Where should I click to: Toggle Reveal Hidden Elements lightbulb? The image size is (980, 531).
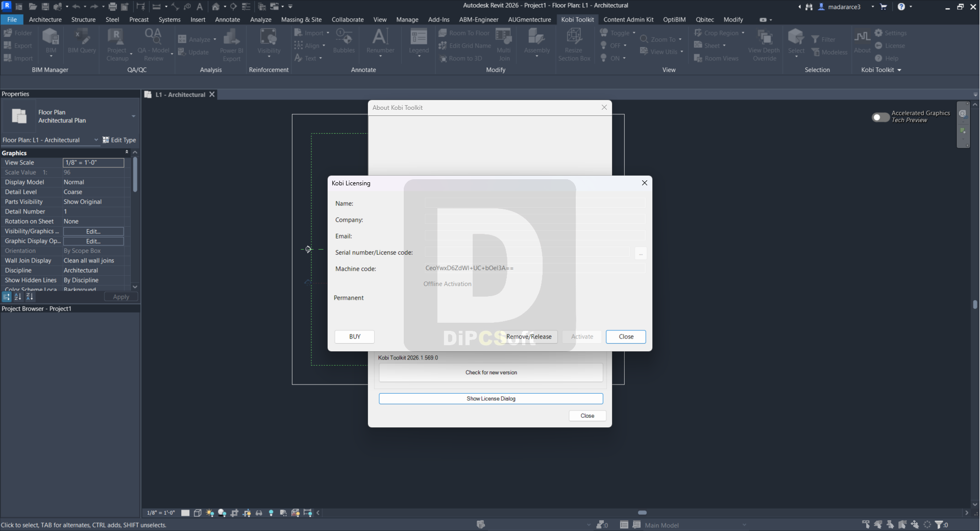(x=271, y=513)
